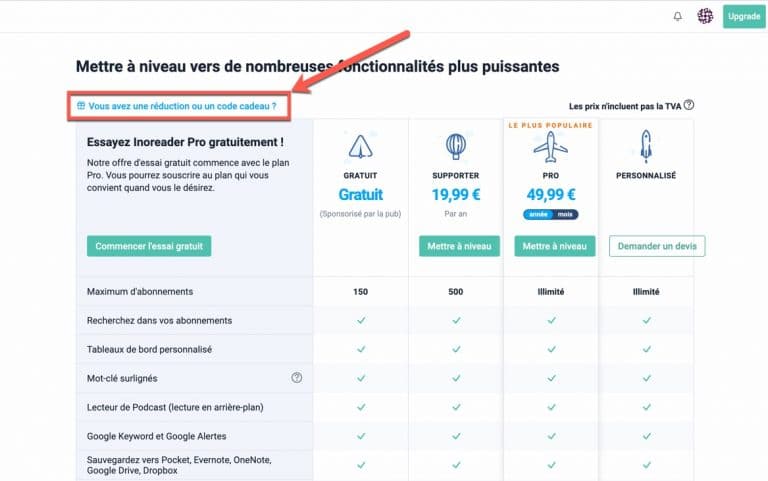
Task: Start the free trial with Commencer l'essai gratuit
Action: [x=148, y=246]
